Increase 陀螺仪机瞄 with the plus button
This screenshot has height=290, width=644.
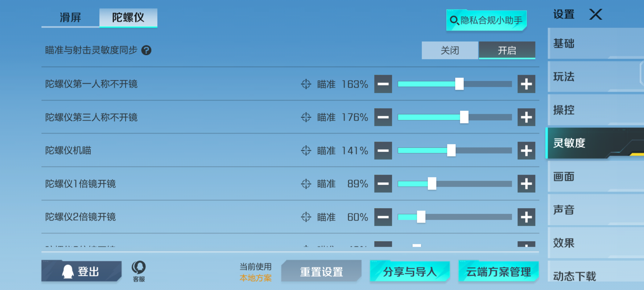526,151
